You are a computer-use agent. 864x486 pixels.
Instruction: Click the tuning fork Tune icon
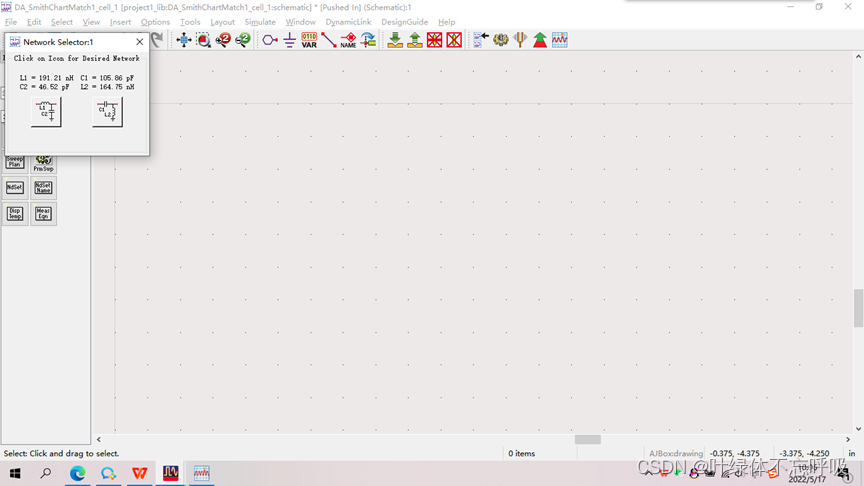coord(520,40)
